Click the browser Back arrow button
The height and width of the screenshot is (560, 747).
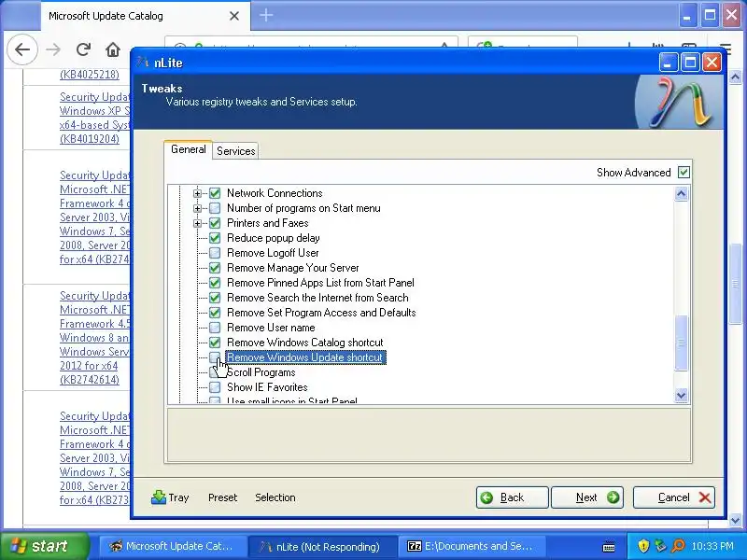coord(21,49)
